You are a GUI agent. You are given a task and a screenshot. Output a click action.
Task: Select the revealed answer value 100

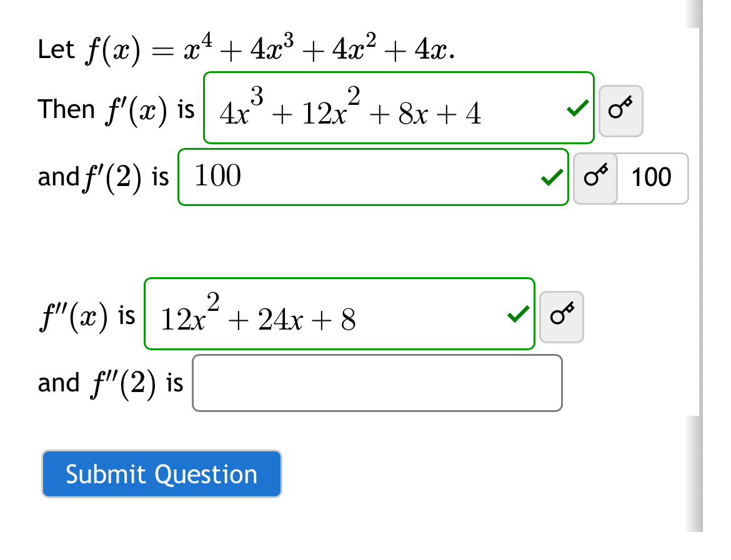(652, 177)
